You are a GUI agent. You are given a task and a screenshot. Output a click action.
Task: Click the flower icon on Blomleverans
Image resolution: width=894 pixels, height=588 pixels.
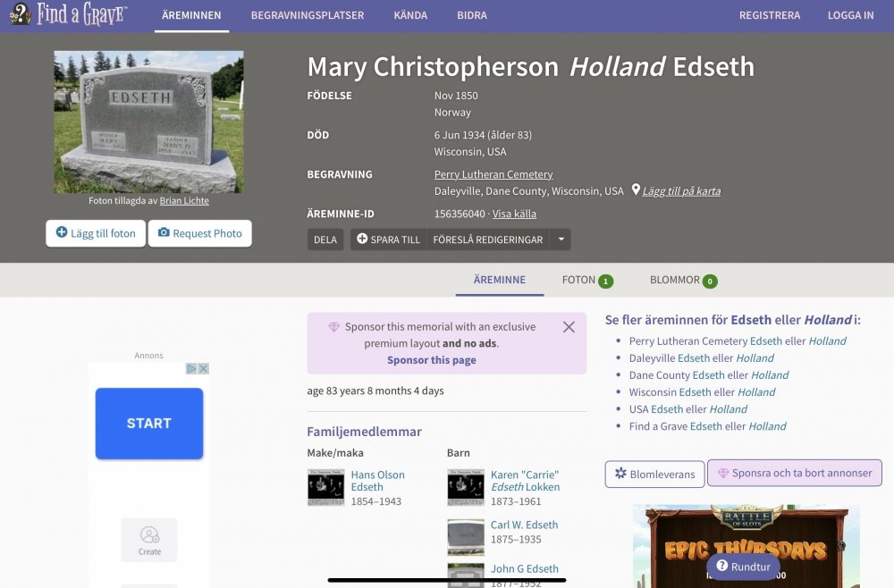(x=621, y=474)
